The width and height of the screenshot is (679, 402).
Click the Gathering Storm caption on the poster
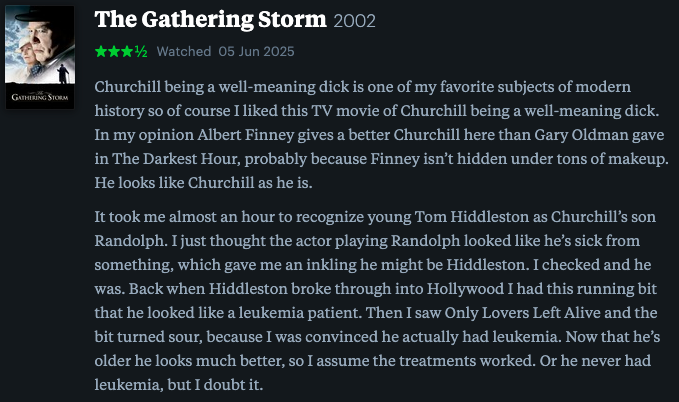(40, 97)
